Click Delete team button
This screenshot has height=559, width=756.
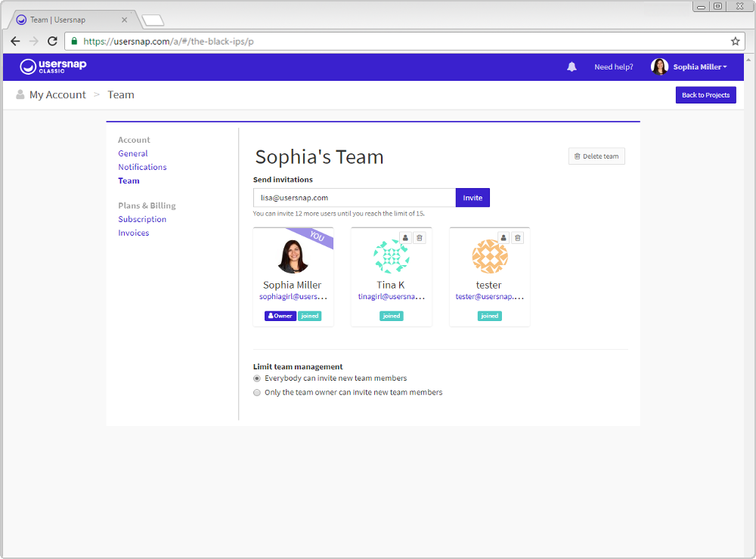[x=596, y=156]
